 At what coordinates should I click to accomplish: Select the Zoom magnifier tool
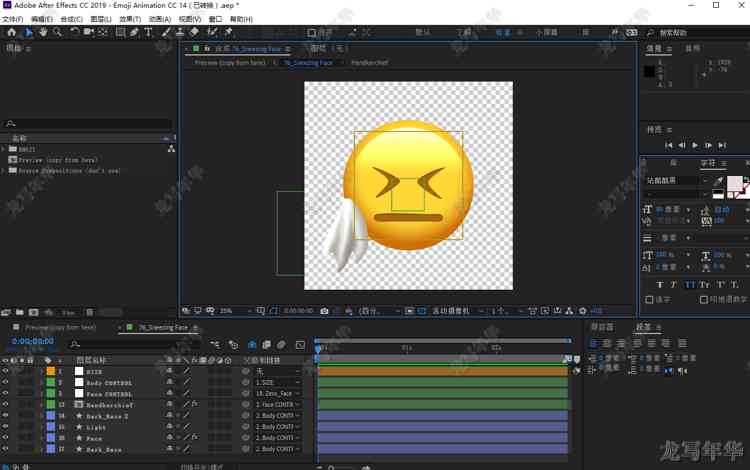[57, 32]
